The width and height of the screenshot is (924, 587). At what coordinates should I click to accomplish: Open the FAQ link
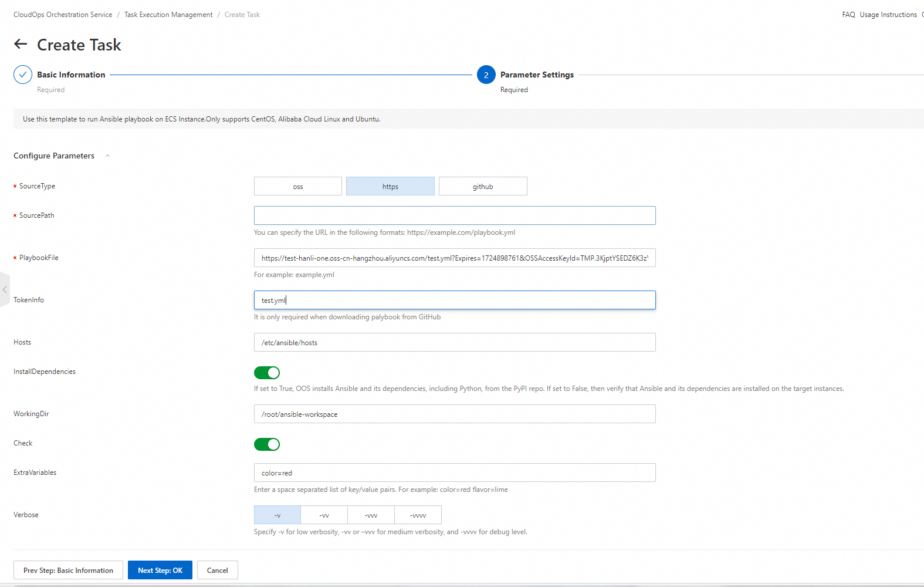(x=848, y=15)
